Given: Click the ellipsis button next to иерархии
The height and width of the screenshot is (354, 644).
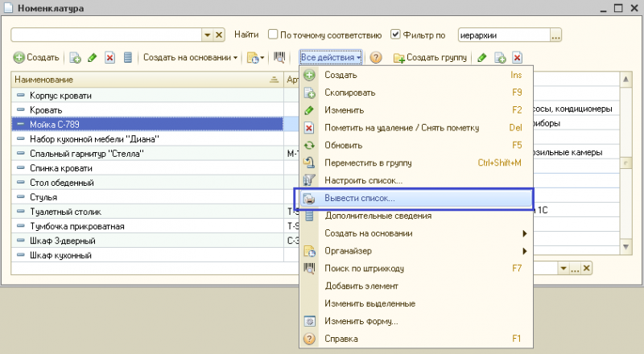Looking at the screenshot, I should point(555,35).
